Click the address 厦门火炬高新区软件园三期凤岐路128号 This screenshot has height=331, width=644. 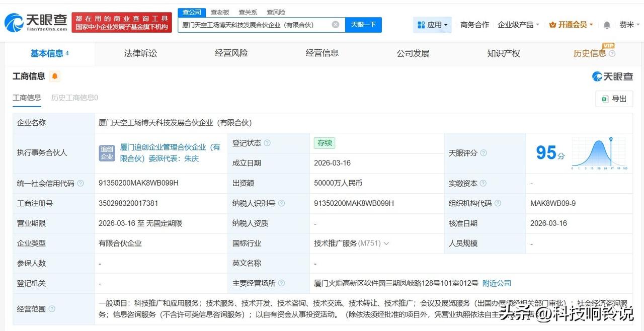pyautogui.click(x=396, y=283)
